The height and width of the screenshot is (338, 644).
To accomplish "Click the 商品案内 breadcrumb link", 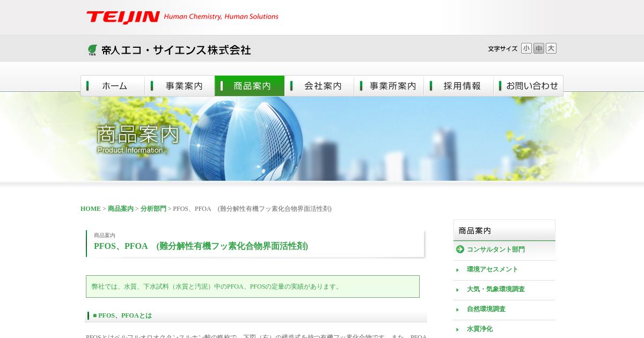I will click(x=121, y=209).
